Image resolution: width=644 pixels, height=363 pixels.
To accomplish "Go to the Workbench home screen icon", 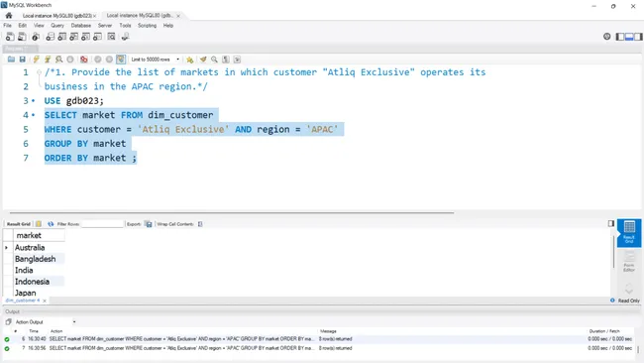I will click(x=9, y=16).
